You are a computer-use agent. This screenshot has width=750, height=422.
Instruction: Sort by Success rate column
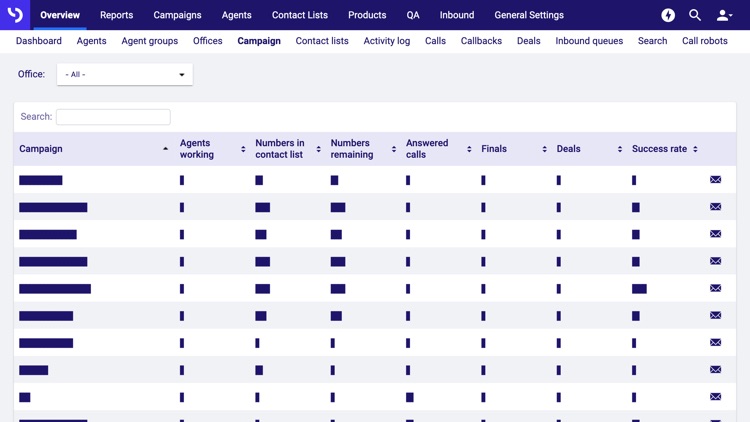pyautogui.click(x=695, y=149)
